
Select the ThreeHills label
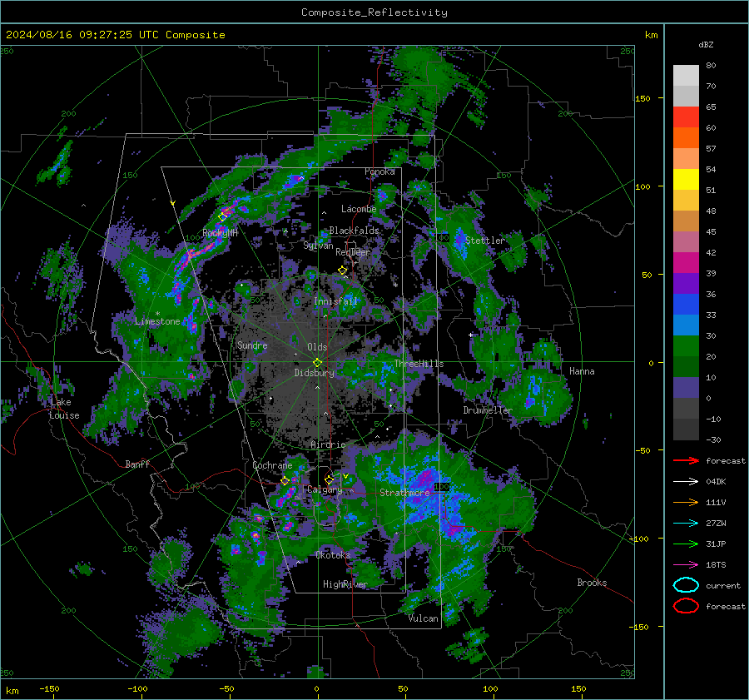click(x=419, y=364)
